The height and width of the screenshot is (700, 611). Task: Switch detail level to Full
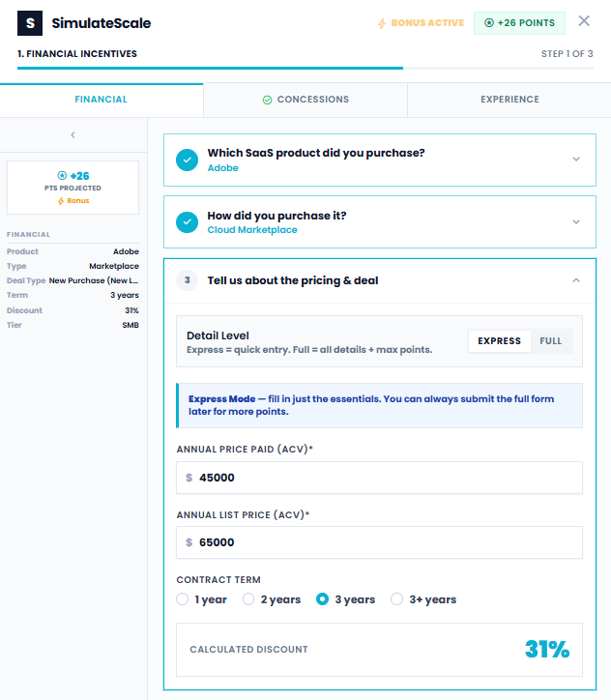pos(550,341)
